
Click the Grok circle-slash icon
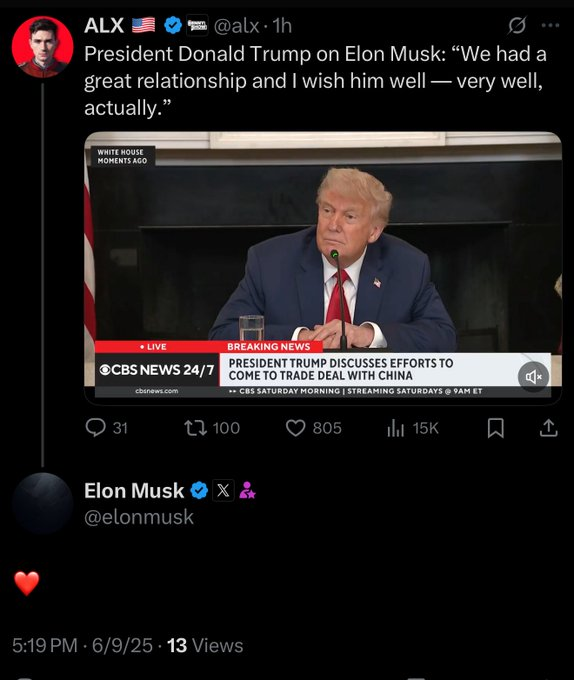click(x=517, y=26)
